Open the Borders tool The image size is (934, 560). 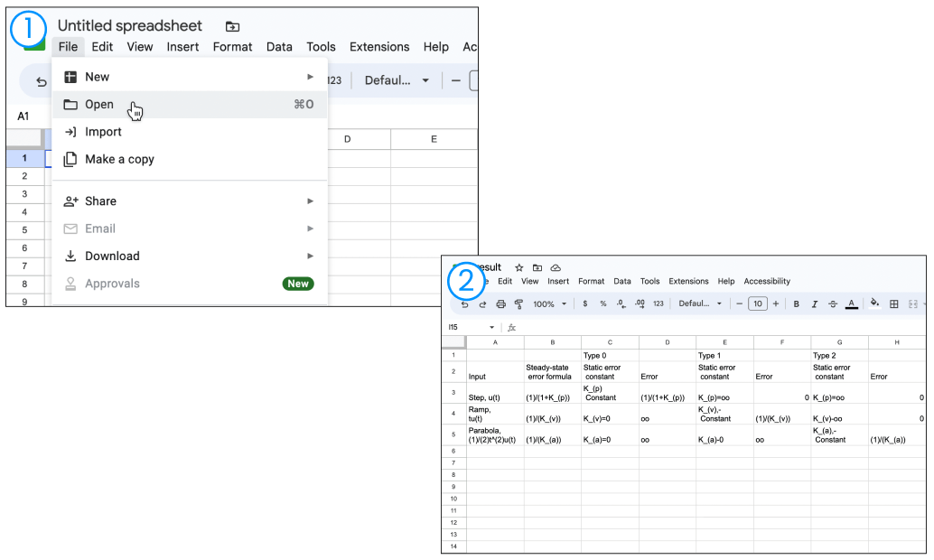pyautogui.click(x=892, y=304)
